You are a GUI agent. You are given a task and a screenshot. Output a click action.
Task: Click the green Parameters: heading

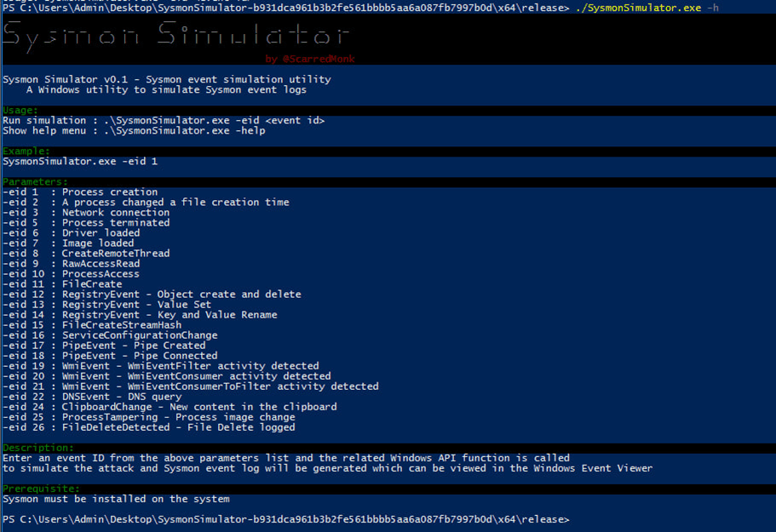(35, 181)
